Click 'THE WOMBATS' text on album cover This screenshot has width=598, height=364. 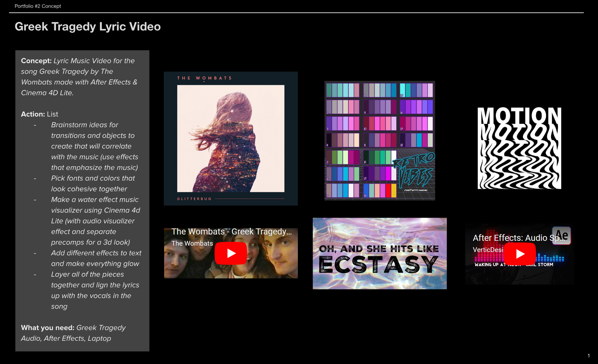tap(204, 78)
